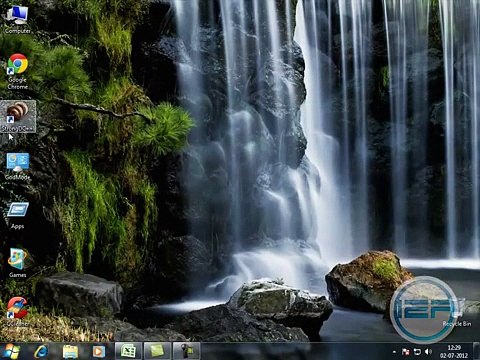Select the CCleaner desktop shortcut
Image resolution: width=480 pixels, height=360 pixels.
[18, 311]
